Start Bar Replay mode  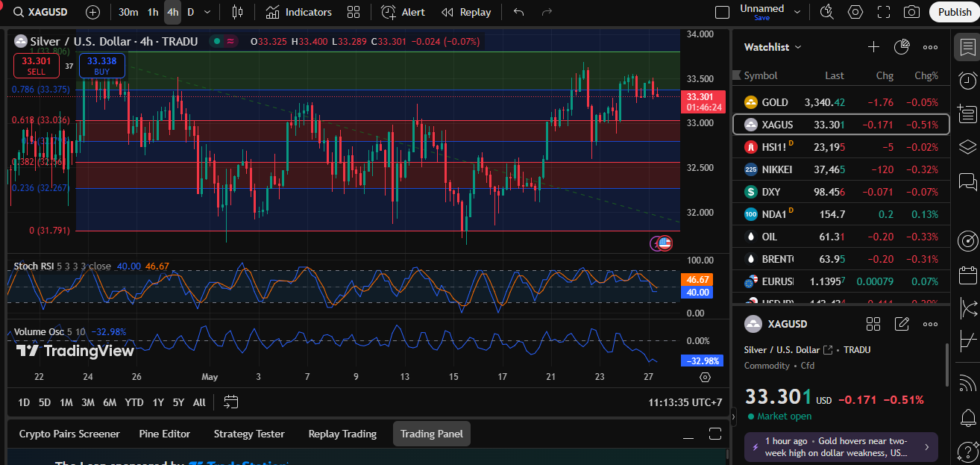tap(466, 12)
